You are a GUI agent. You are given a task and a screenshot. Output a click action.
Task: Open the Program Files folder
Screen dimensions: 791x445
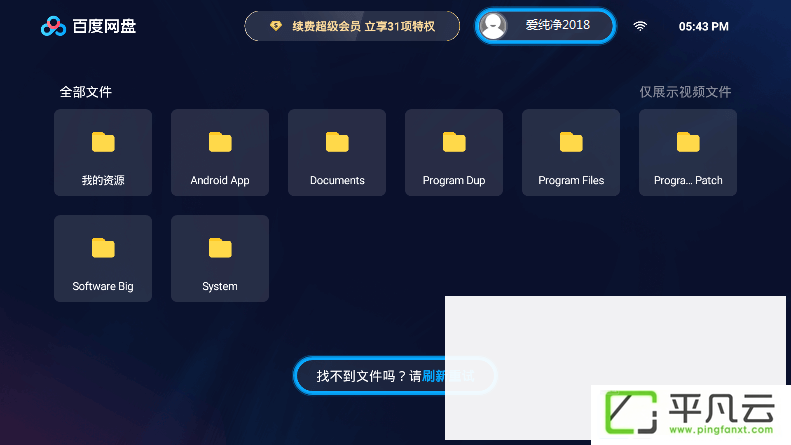(x=571, y=152)
